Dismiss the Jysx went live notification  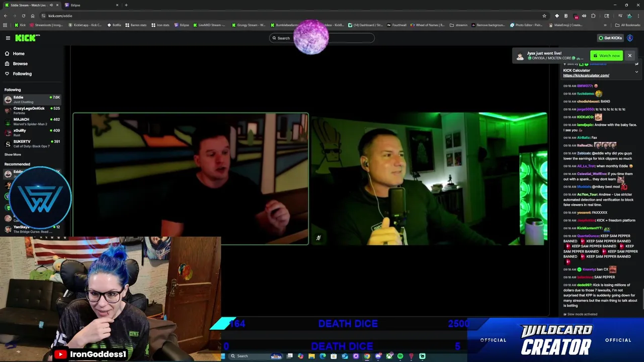tap(629, 55)
